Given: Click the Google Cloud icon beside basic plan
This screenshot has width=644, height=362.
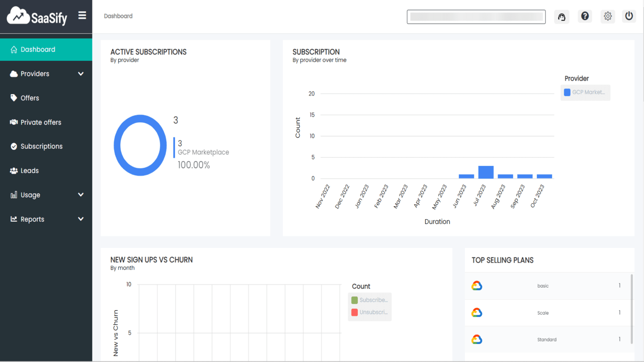Looking at the screenshot, I should click(477, 286).
